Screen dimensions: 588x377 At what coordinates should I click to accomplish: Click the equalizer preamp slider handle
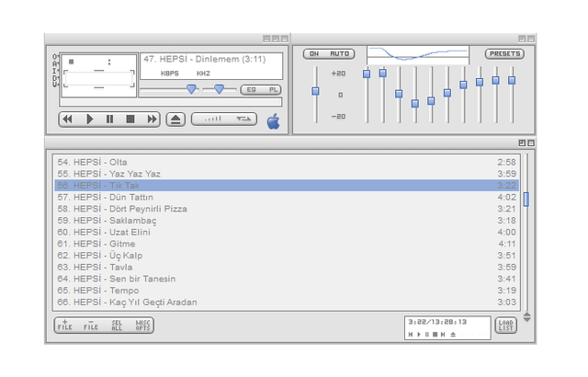click(x=315, y=91)
